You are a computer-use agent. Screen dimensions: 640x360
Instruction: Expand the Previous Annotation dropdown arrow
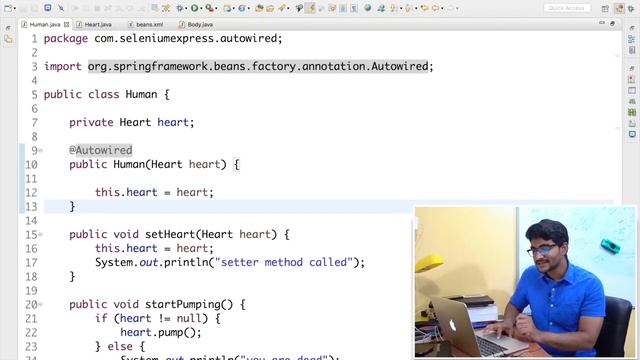416,8
